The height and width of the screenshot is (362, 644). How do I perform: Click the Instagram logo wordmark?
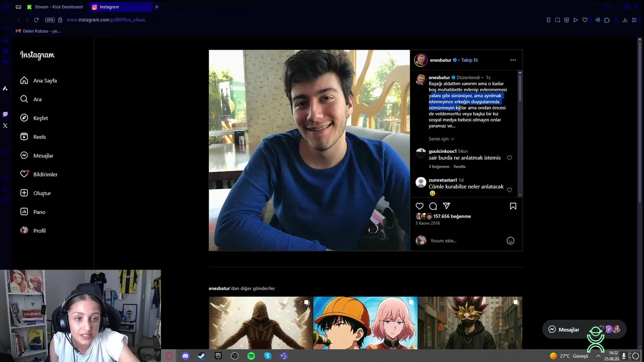tap(37, 55)
